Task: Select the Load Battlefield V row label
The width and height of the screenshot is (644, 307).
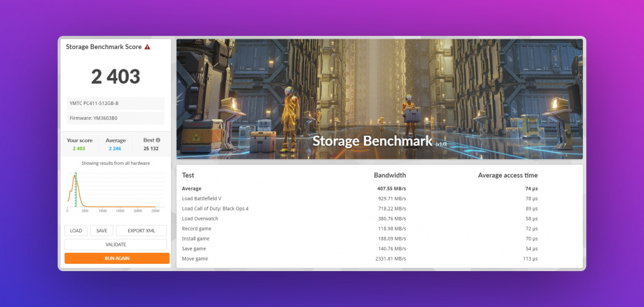Action: 202,199
